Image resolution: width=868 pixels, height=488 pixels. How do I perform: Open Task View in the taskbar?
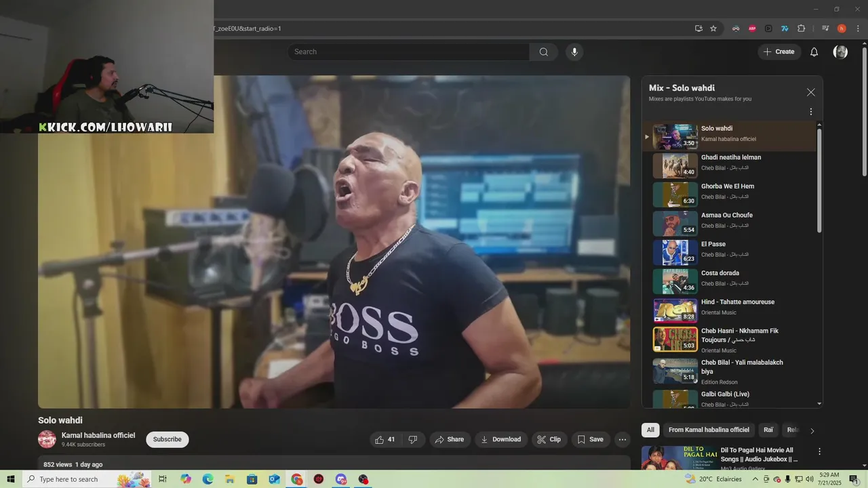(x=163, y=479)
